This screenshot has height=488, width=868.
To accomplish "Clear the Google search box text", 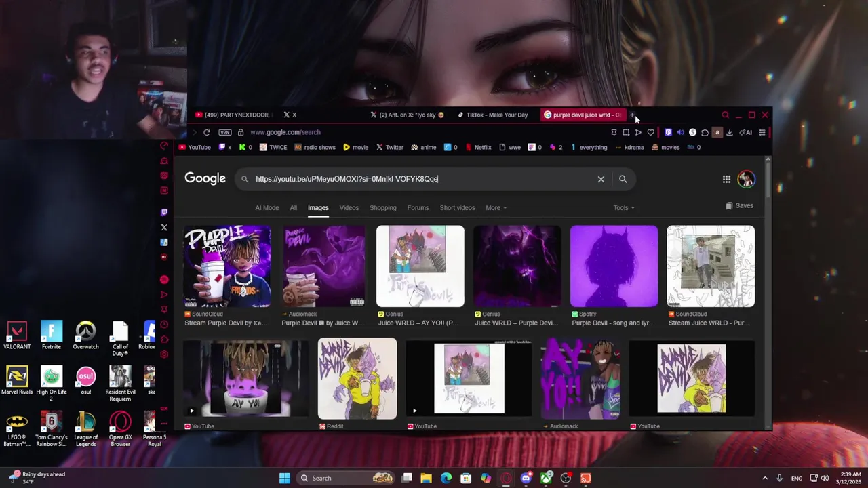I will pos(601,179).
